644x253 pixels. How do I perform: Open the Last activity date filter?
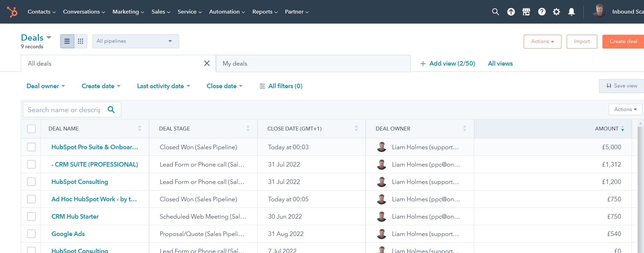pyautogui.click(x=164, y=86)
